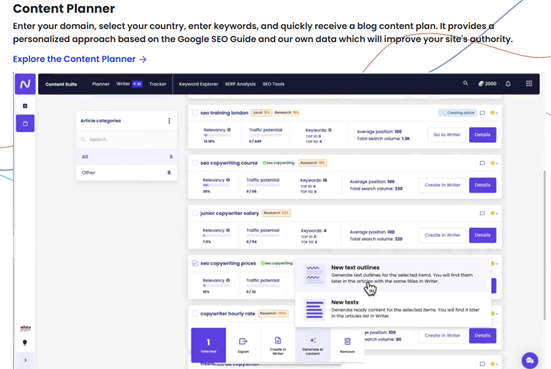
Task: Open Details for copywriter hourly rate
Action: (x=482, y=336)
